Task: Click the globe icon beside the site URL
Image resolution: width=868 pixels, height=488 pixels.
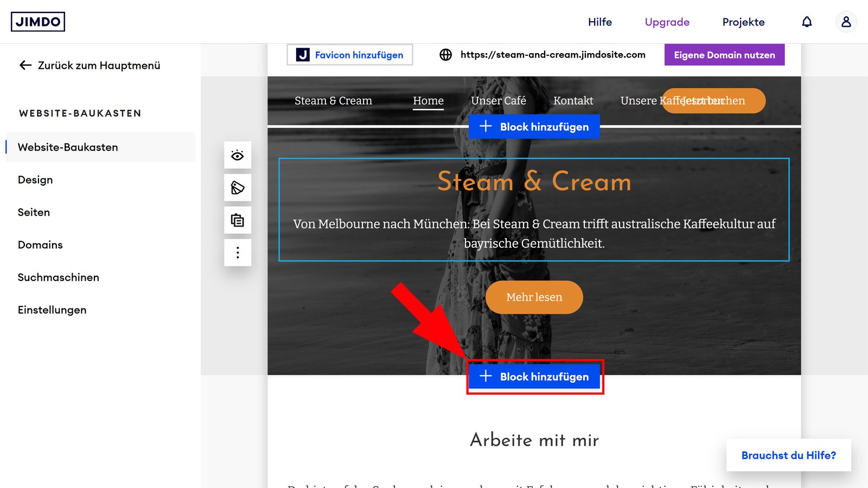Action: point(446,55)
